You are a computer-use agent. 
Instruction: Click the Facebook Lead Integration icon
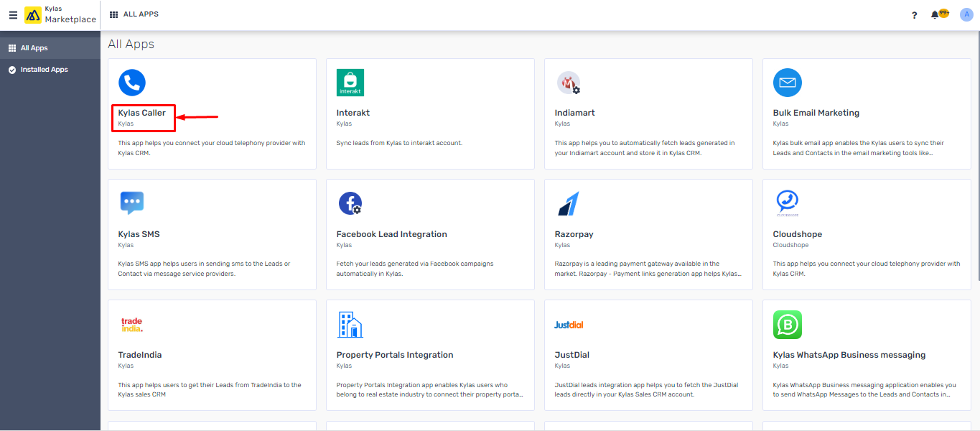(x=350, y=203)
